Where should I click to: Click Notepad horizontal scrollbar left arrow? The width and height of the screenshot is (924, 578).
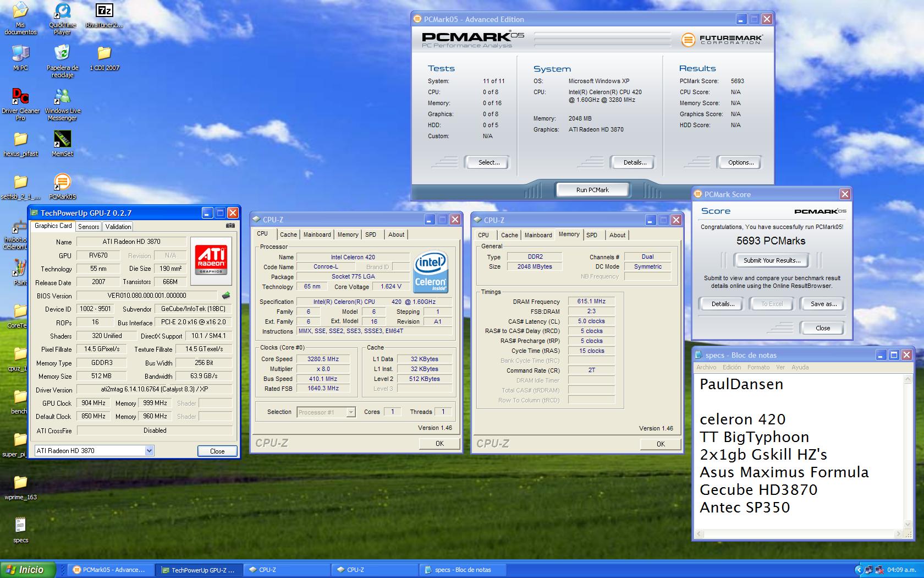[700, 534]
